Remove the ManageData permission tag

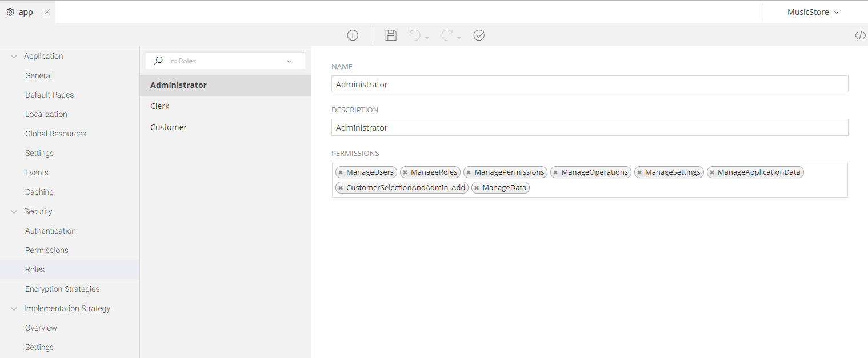coord(477,188)
